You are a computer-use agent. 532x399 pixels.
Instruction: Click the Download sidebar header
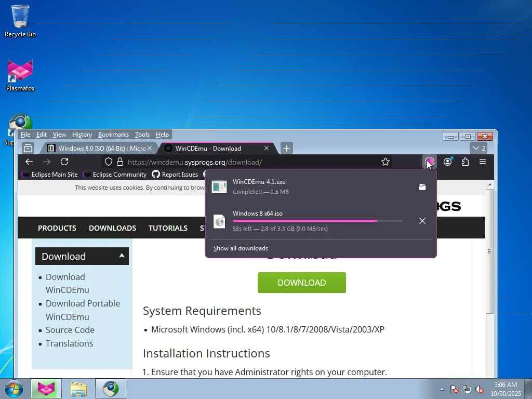82,256
